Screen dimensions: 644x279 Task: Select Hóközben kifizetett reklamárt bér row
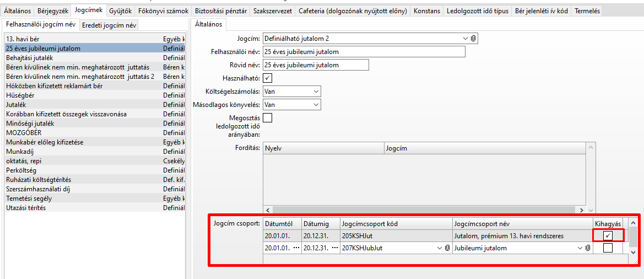[x=94, y=86]
